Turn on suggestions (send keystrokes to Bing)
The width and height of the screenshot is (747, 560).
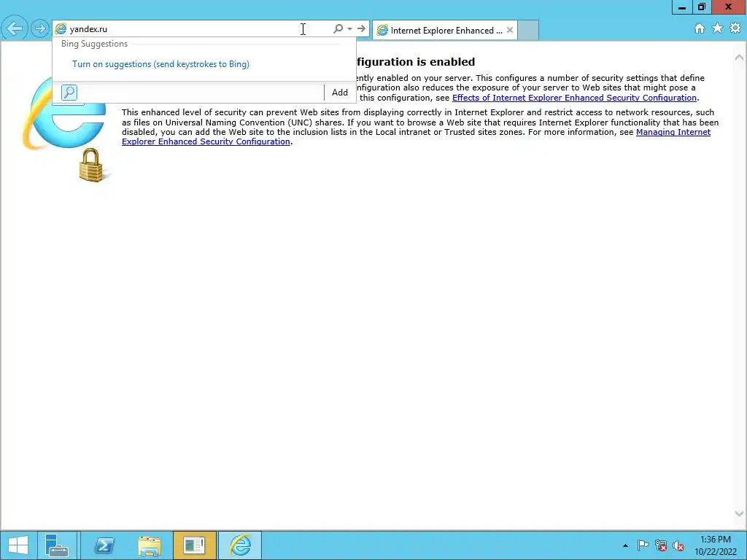(160, 64)
